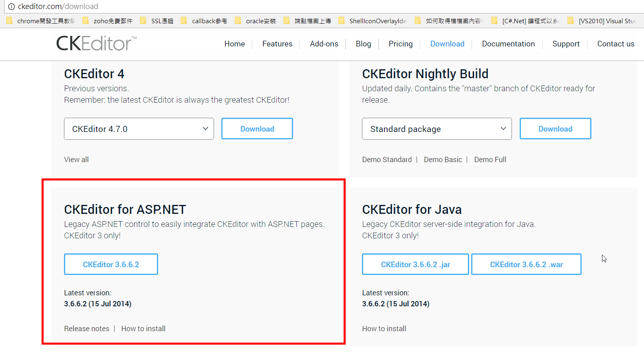Open the SSL憑證 bookmark folder
Viewport: 644px width, 354px height.
157,21
